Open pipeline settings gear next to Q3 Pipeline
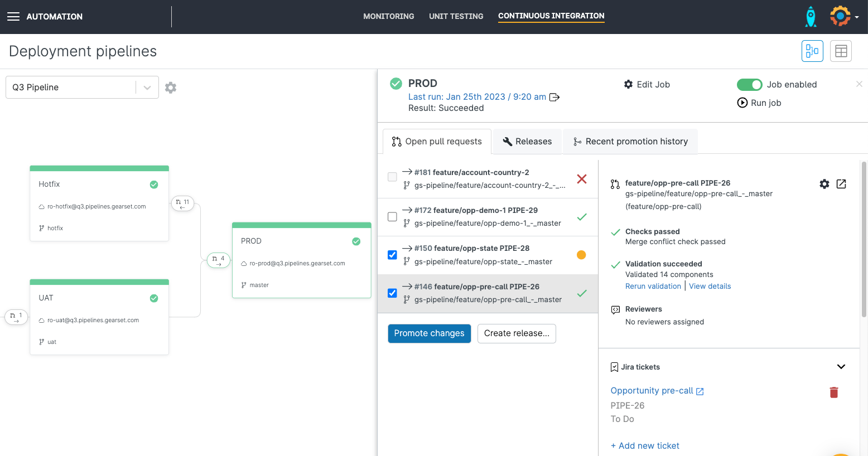 171,88
